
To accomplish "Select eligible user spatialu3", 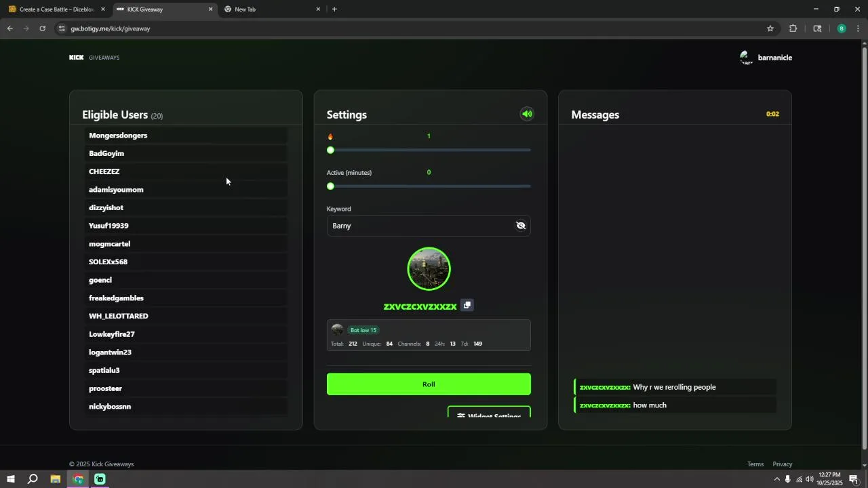I will [186, 371].
